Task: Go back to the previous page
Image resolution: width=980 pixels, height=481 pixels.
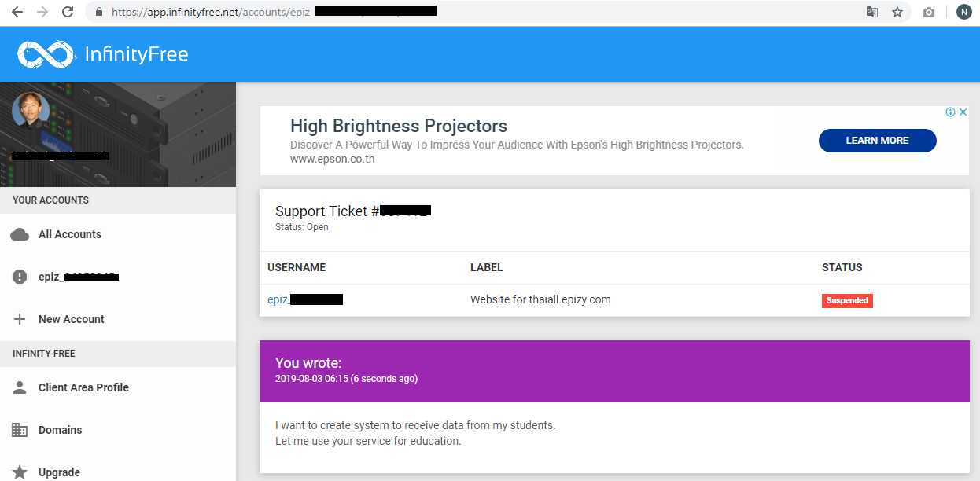Action: pyautogui.click(x=17, y=12)
